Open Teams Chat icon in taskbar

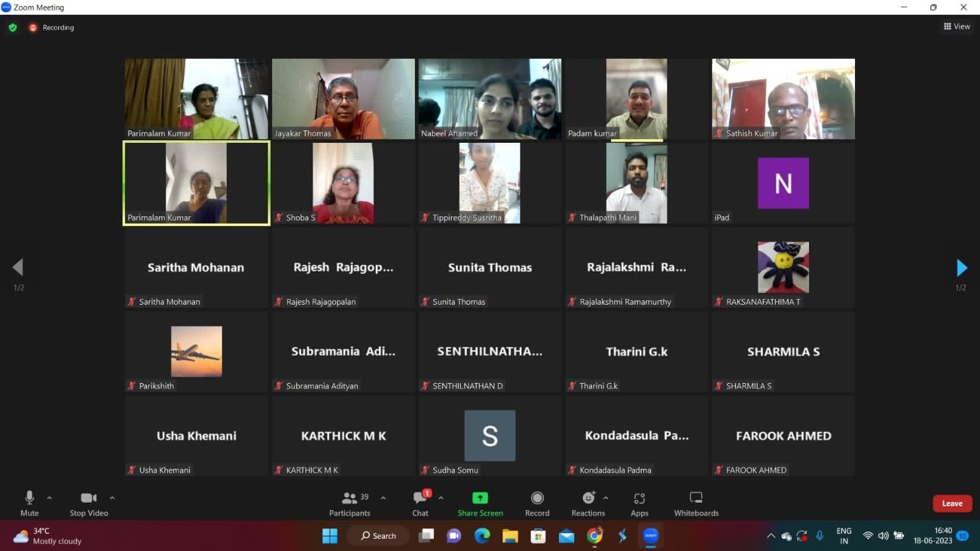pos(454,536)
